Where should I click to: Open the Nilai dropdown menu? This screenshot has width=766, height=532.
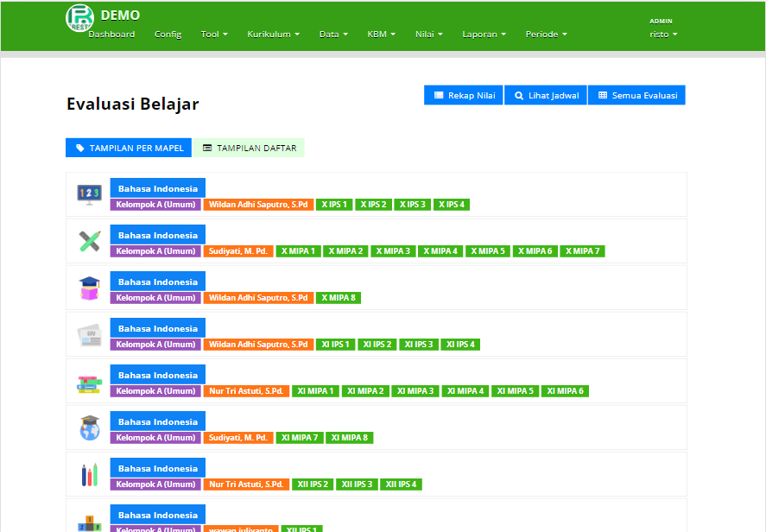[x=427, y=35]
